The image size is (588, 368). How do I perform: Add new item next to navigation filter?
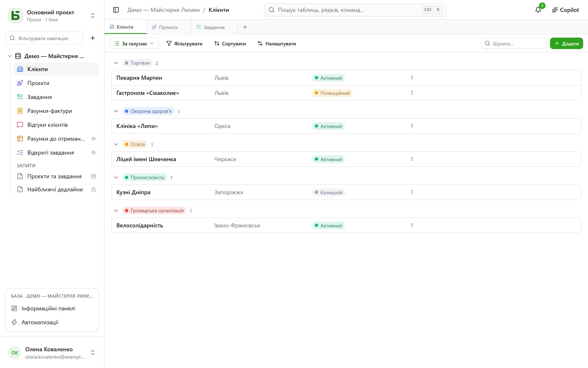pos(92,38)
